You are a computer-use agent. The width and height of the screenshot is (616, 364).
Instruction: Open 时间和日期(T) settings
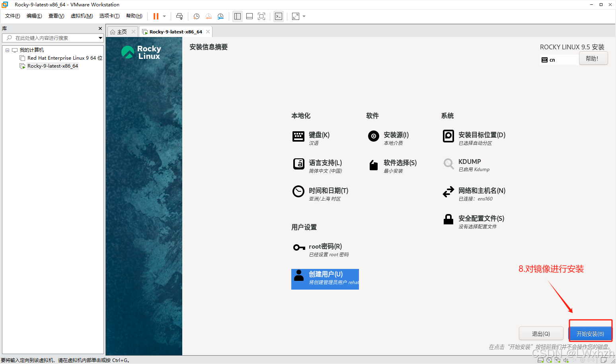tap(321, 194)
